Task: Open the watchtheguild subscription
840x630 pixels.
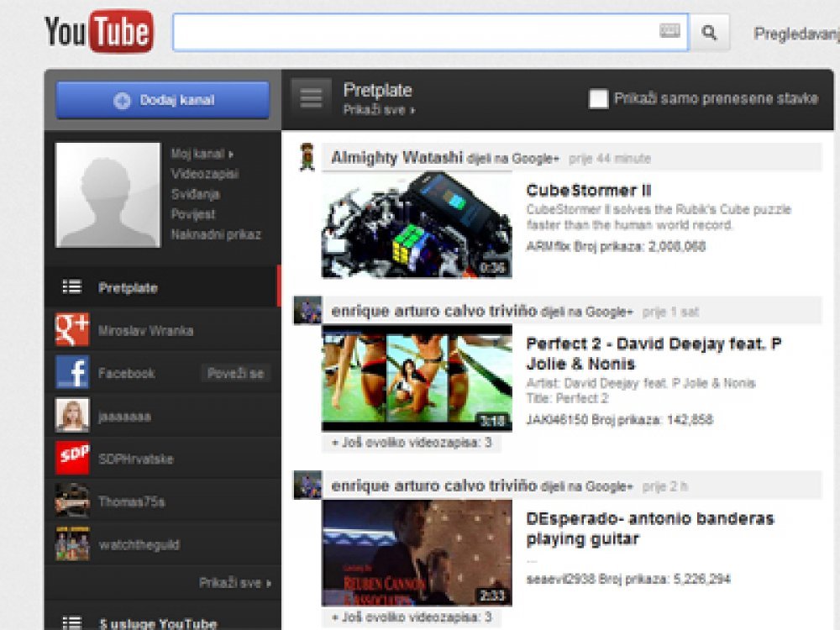Action: click(x=162, y=545)
